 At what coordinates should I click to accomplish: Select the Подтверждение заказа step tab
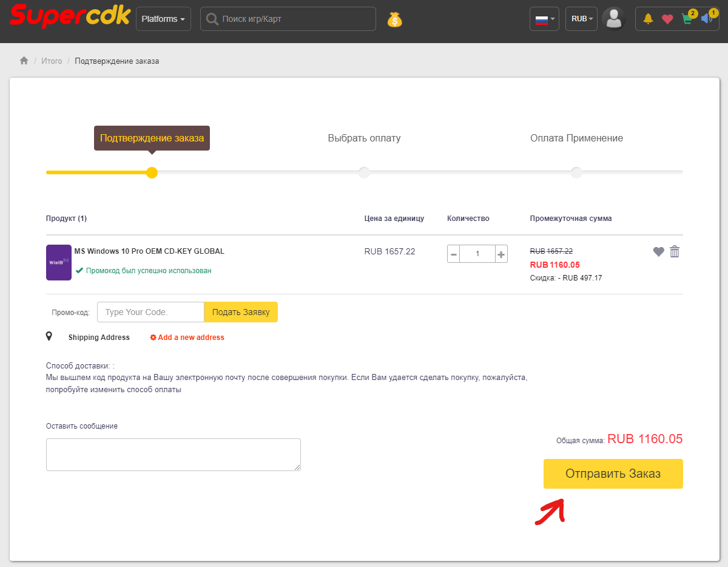coord(152,138)
